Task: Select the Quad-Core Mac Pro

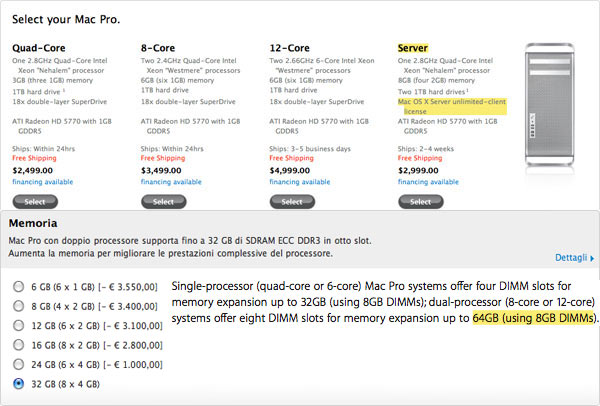Action: point(35,200)
